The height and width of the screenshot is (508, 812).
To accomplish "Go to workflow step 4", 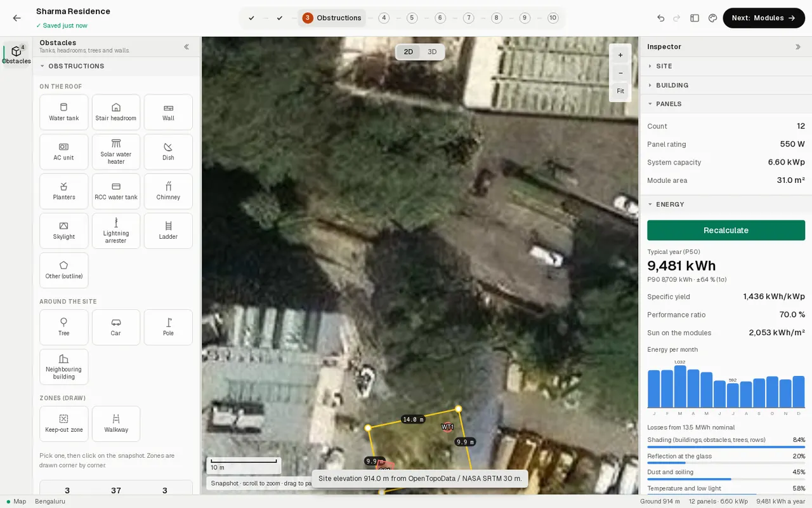I will pyautogui.click(x=384, y=18).
